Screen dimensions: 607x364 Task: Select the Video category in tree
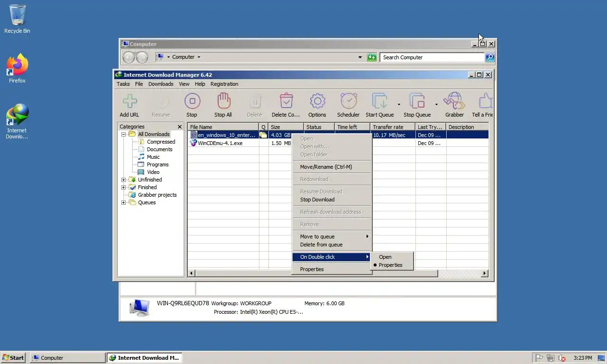[x=153, y=172]
